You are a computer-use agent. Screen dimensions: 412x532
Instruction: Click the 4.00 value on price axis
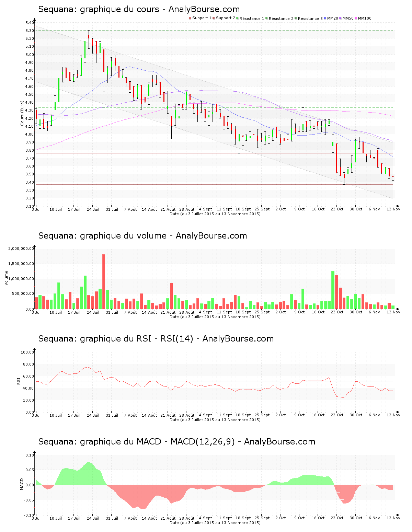coord(30,135)
